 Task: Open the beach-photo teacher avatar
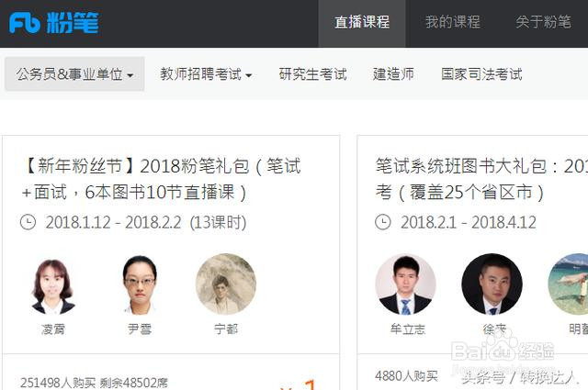pos(568,284)
